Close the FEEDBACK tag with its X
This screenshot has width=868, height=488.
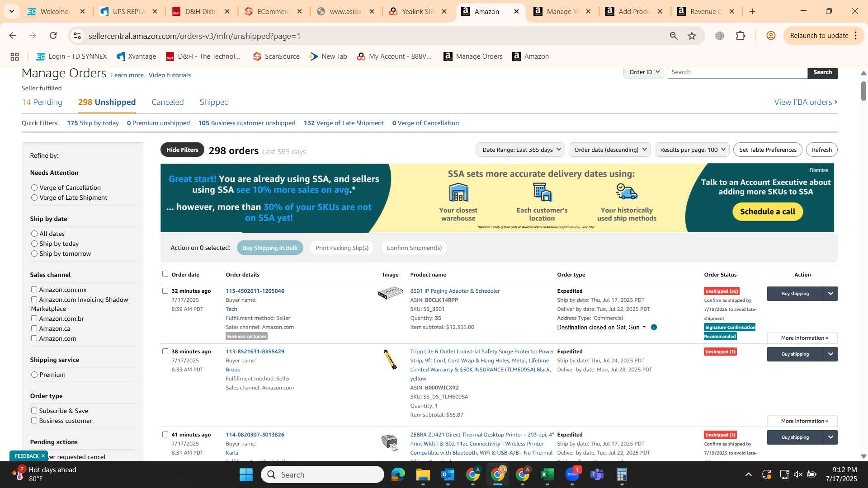43,456
